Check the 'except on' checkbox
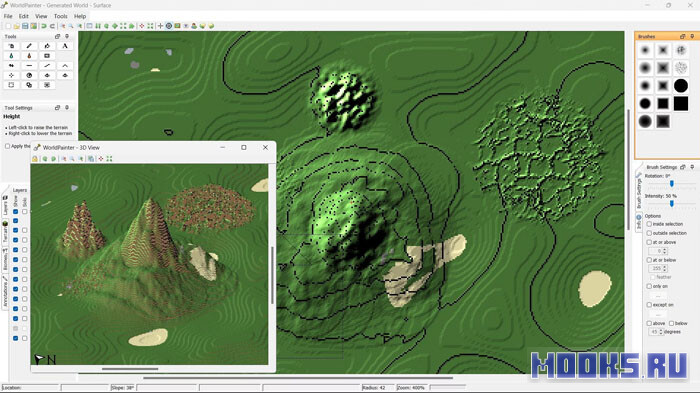The height and width of the screenshot is (393, 700). (x=649, y=305)
